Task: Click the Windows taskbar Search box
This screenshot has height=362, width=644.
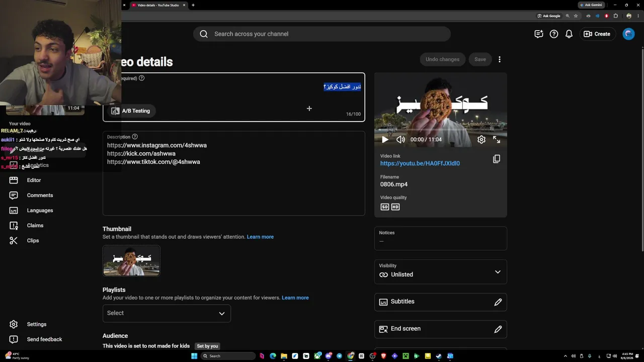Action: pyautogui.click(x=228, y=356)
